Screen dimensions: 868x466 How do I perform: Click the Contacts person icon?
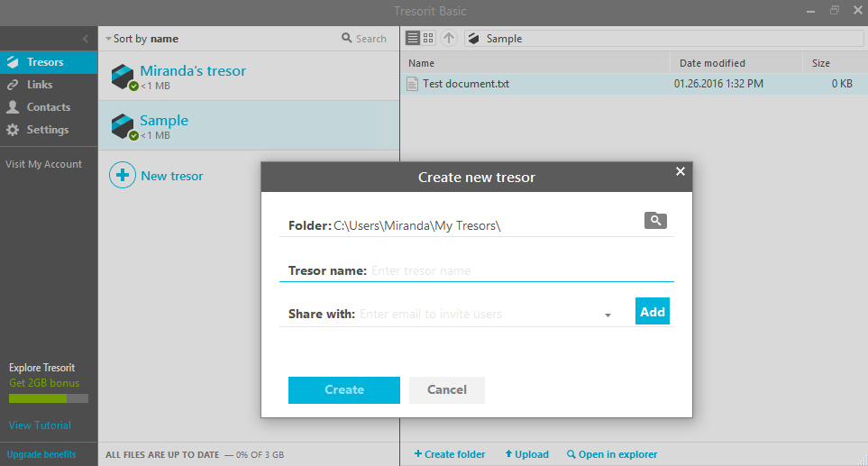tap(13, 107)
